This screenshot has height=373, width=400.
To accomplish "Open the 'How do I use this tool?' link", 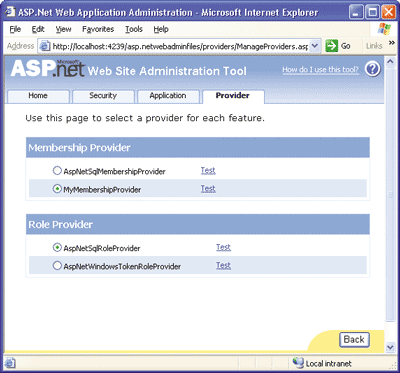I will coord(321,70).
